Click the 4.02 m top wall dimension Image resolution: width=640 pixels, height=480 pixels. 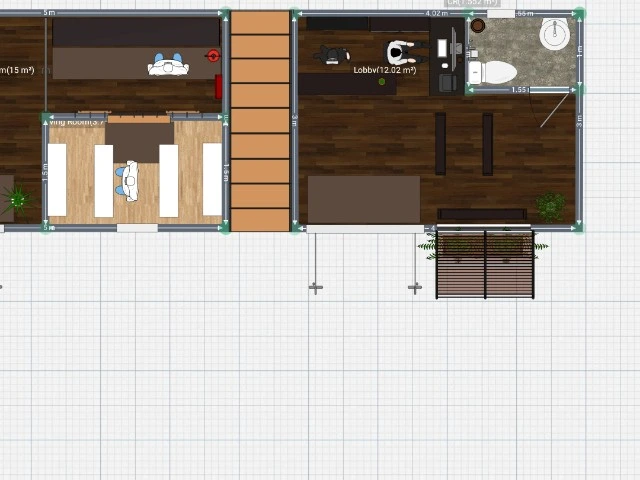tap(435, 14)
